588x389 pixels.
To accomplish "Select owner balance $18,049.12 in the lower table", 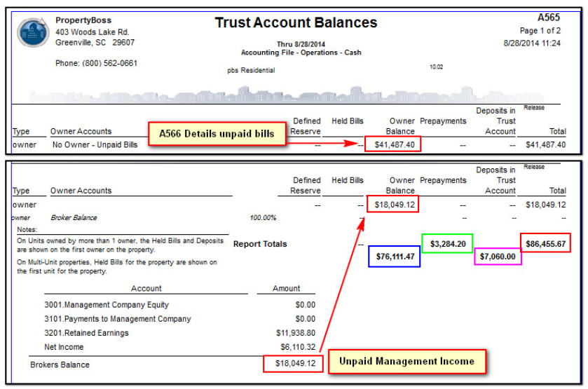I will point(395,205).
